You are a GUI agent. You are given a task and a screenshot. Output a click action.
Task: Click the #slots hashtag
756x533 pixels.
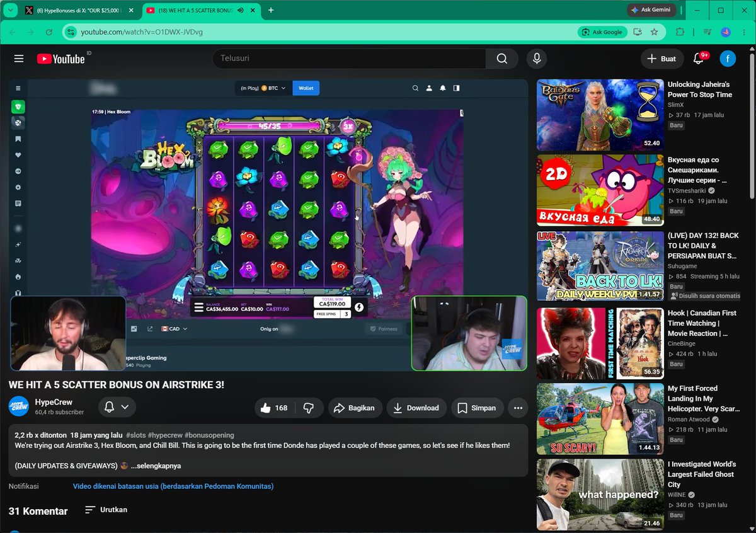137,435
